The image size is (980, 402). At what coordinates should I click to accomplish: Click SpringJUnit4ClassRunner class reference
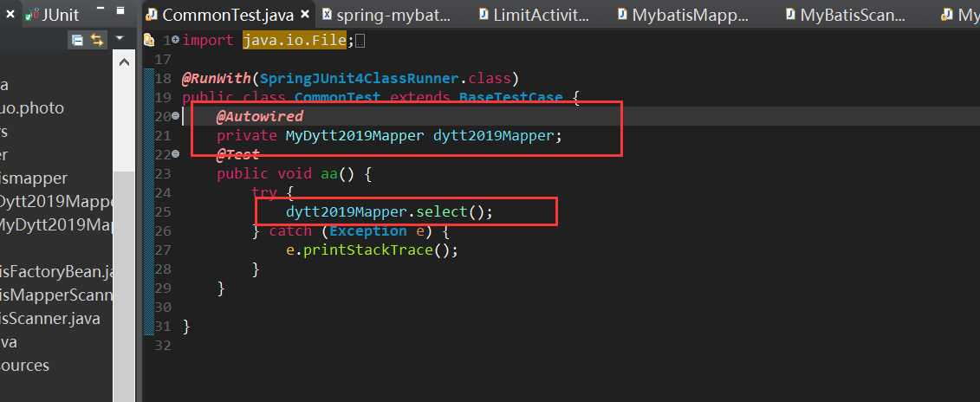pyautogui.click(x=359, y=79)
